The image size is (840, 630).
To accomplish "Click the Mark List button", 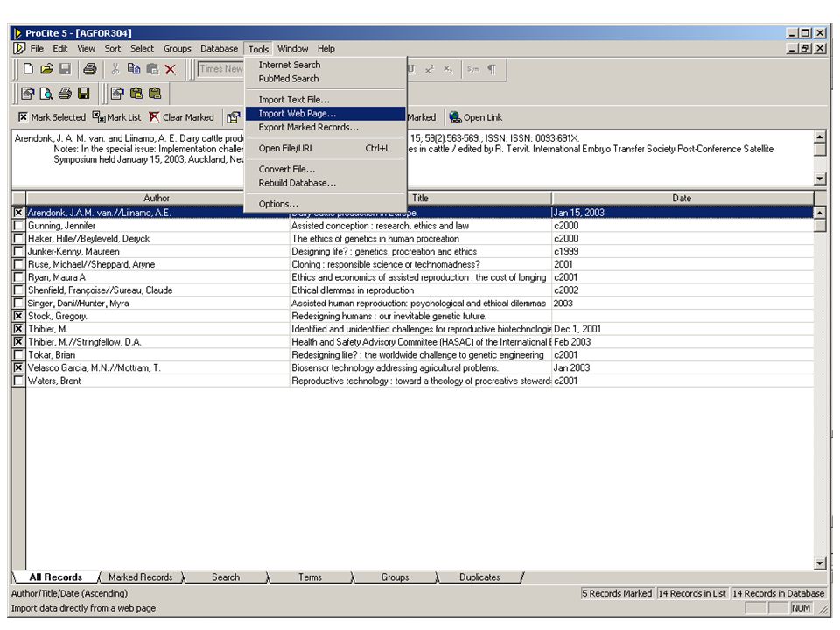I will (116, 117).
